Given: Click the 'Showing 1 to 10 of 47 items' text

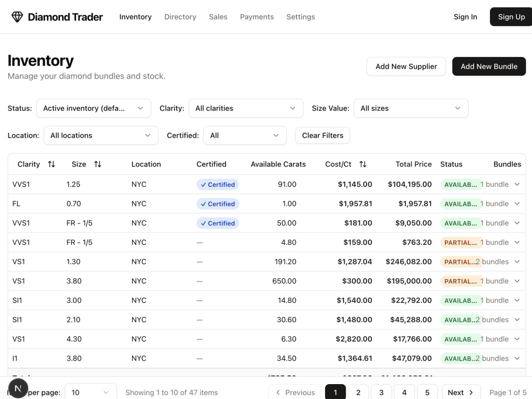Looking at the screenshot, I should [172, 393].
